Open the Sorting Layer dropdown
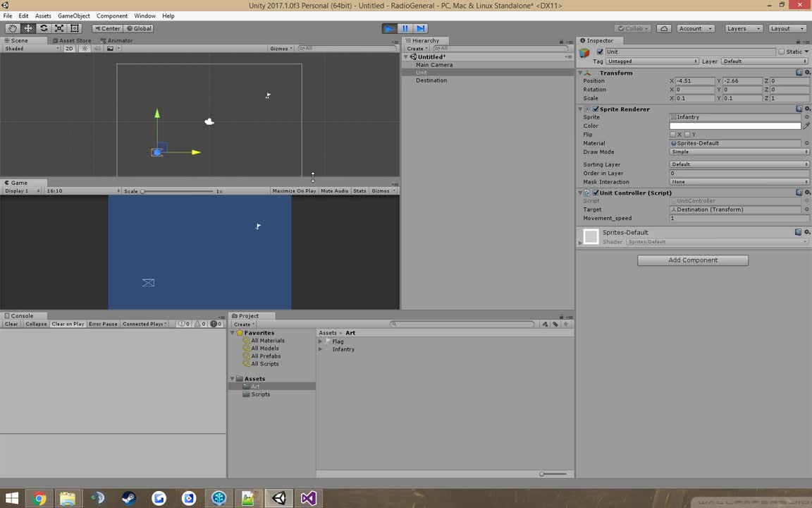This screenshot has width=812, height=508. point(737,164)
